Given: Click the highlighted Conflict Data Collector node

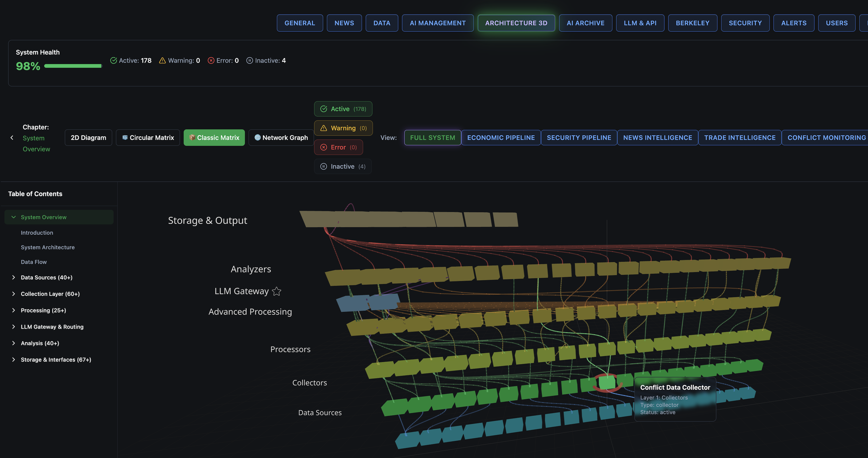Looking at the screenshot, I should [607, 382].
